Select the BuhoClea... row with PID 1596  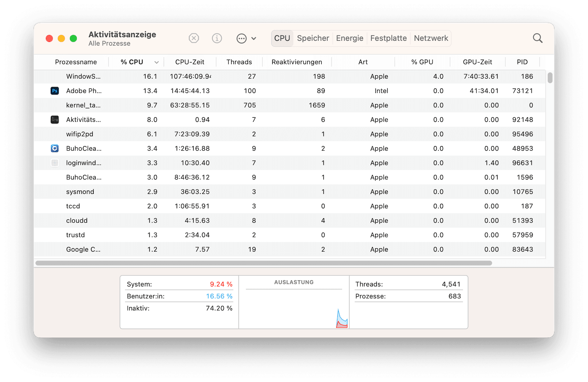click(290, 177)
